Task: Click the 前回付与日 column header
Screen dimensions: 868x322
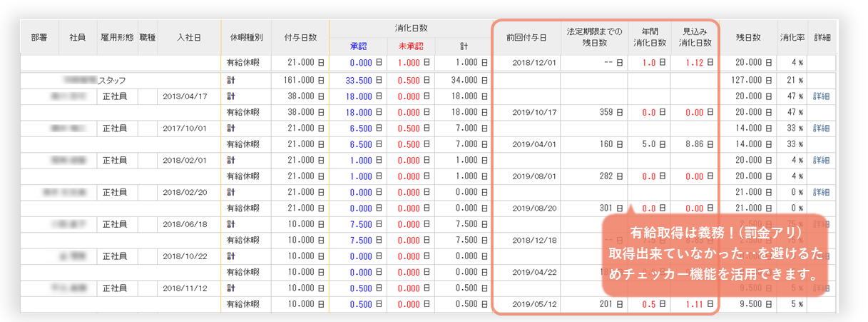Action: tap(526, 38)
